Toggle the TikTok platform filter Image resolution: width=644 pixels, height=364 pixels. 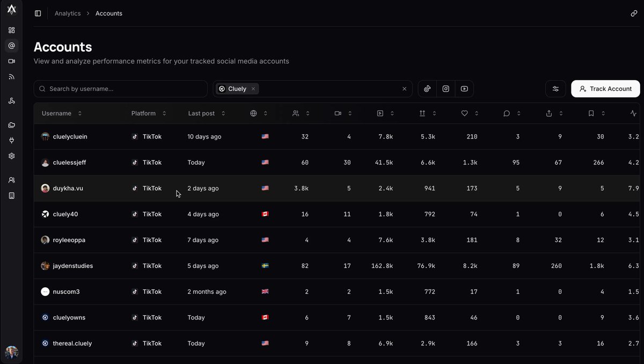pyautogui.click(x=427, y=89)
